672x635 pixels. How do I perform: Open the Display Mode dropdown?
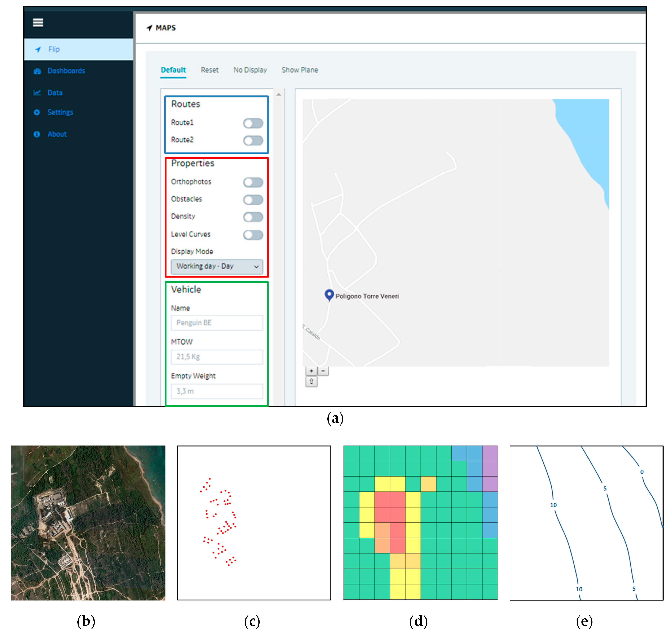click(x=217, y=267)
